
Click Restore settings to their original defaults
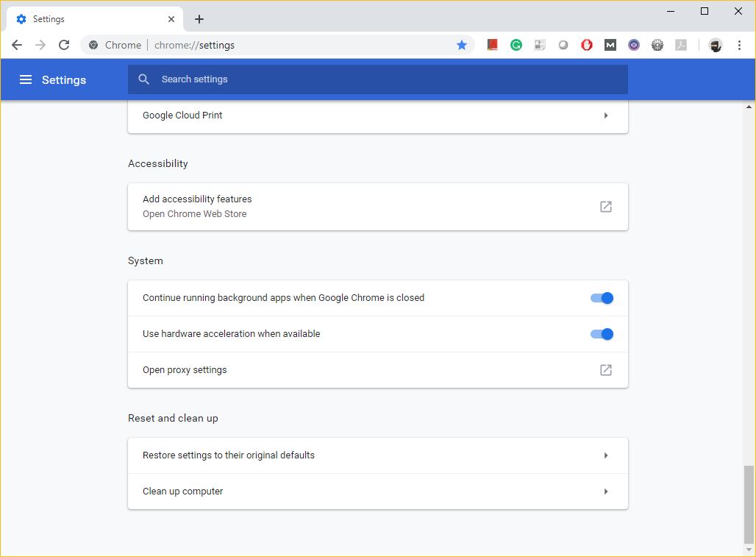point(377,455)
